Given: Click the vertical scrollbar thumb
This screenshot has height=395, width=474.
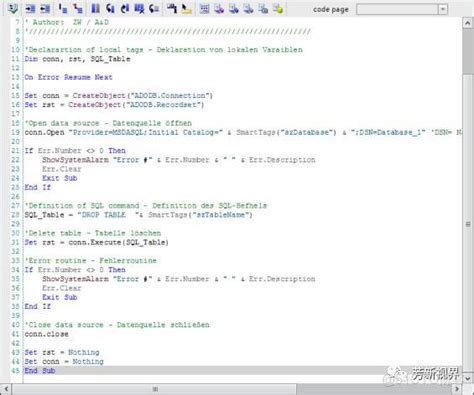Looking at the screenshot, I should click(467, 224).
